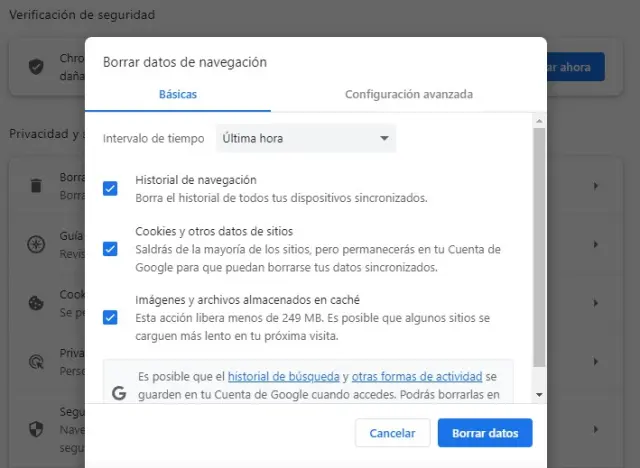Screen dimensions: 640x468
Task: Click the privacy guide compass icon
Action: coord(36,243)
